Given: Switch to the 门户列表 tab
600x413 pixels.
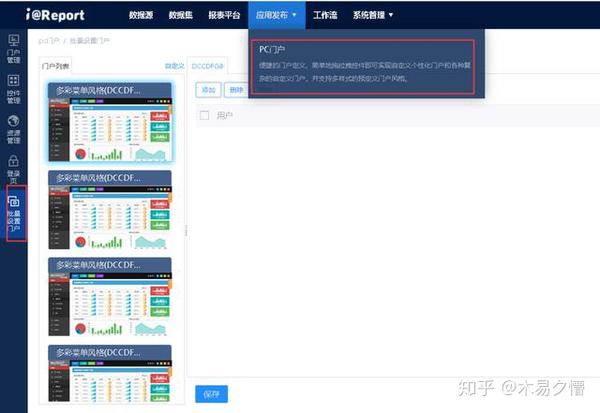Looking at the screenshot, I should tap(55, 66).
